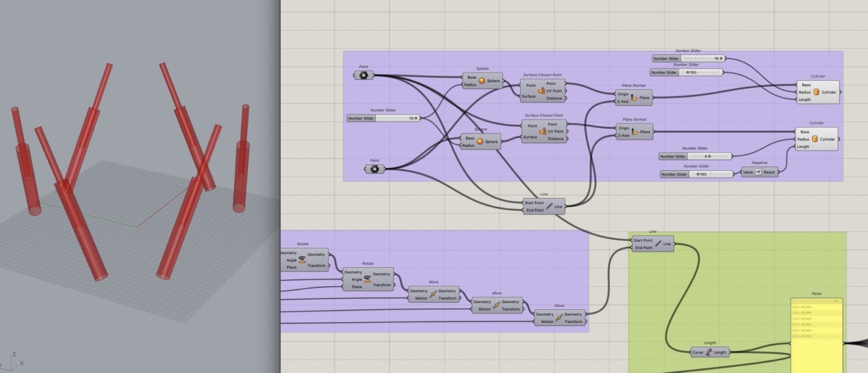Select the upper Surface Closest Point icon
The image size is (868, 373).
(541, 91)
